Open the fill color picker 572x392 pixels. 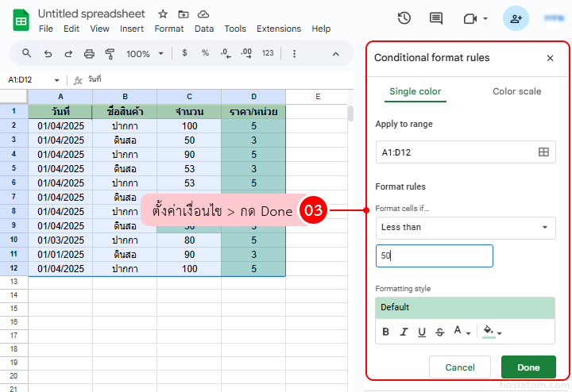click(x=492, y=332)
